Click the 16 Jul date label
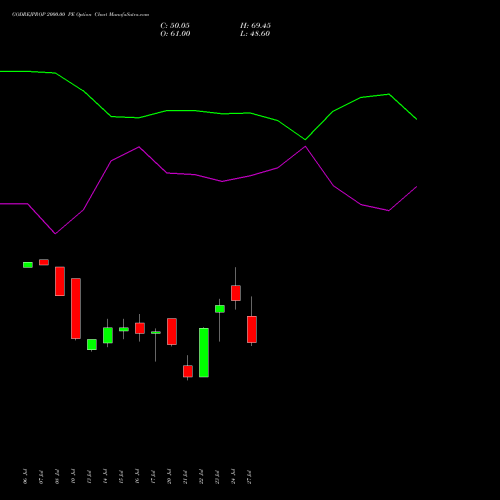 [x=137, y=476]
